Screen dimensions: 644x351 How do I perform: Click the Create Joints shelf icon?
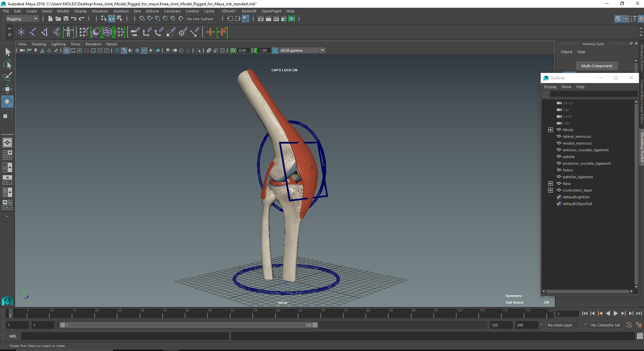[x=33, y=32]
